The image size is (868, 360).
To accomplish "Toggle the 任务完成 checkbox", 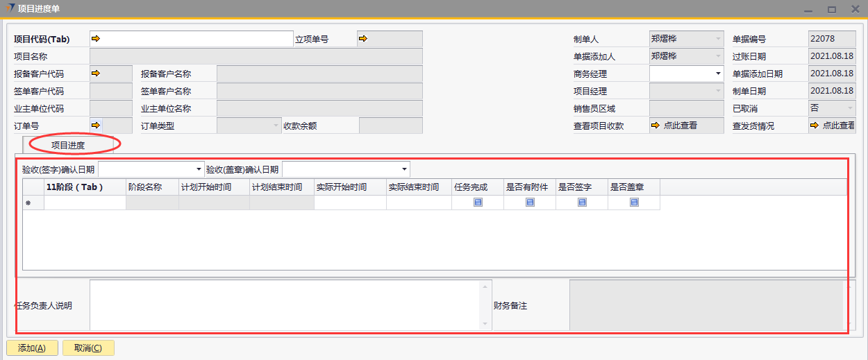I will click(478, 203).
